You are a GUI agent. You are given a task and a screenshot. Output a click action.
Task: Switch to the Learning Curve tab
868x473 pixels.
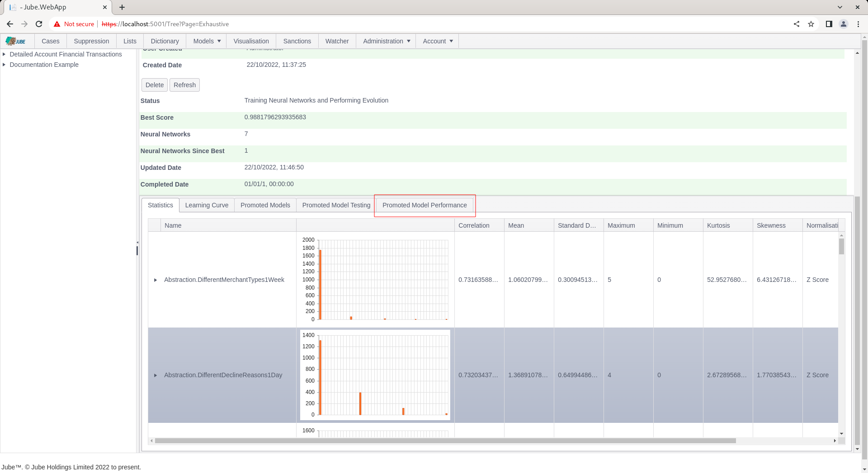[x=207, y=205]
